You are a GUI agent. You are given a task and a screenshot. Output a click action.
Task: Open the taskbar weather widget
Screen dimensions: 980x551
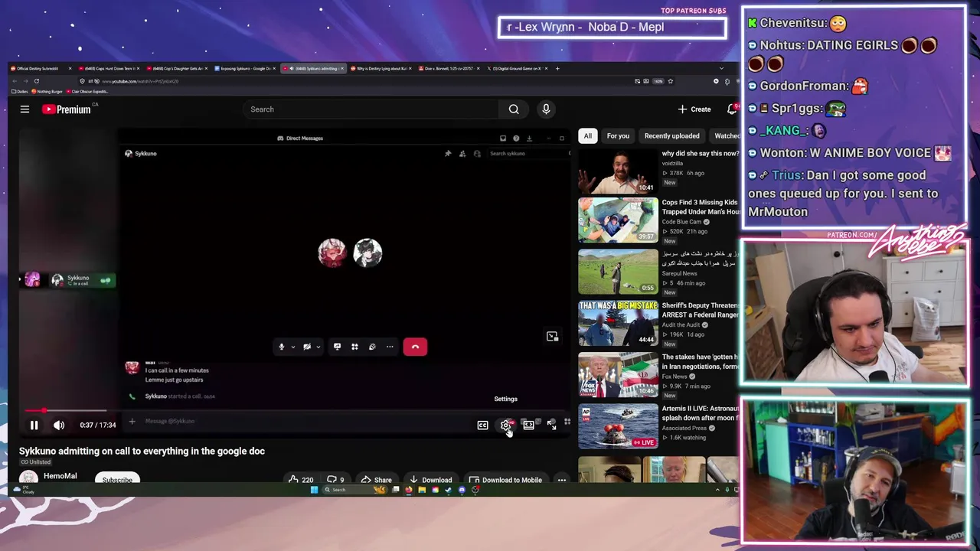coord(24,490)
